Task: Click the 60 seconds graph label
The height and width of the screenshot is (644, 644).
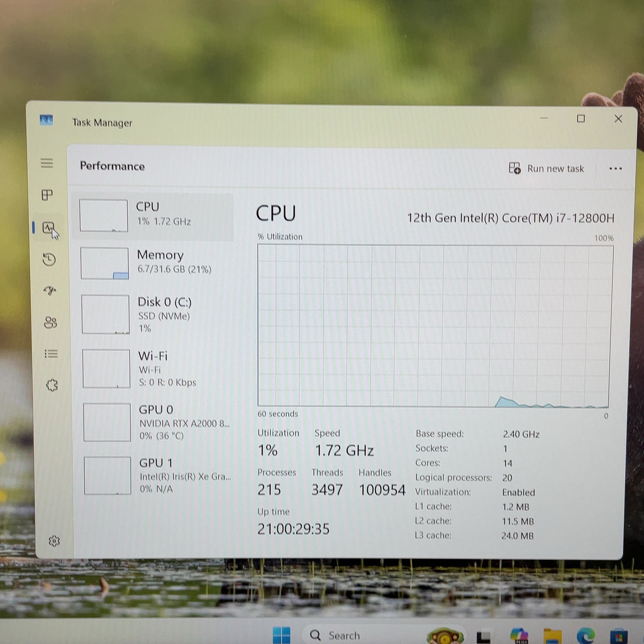Action: [277, 414]
